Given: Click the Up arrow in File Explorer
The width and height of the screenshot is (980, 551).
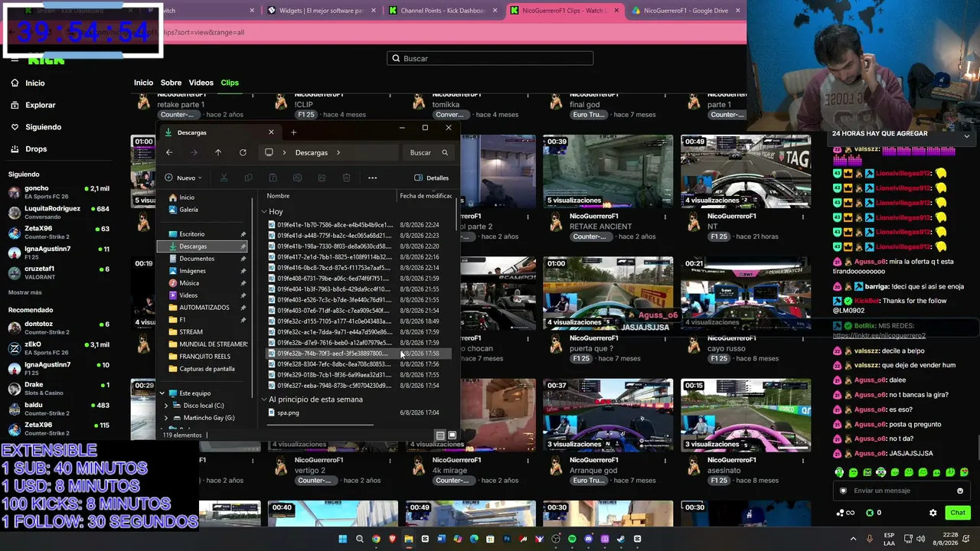Looking at the screenshot, I should point(218,152).
